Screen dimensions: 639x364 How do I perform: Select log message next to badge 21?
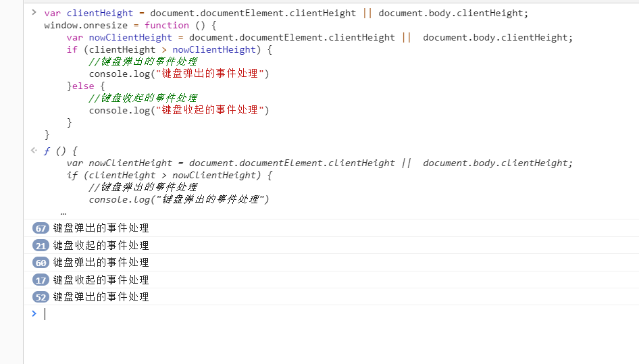(x=101, y=245)
